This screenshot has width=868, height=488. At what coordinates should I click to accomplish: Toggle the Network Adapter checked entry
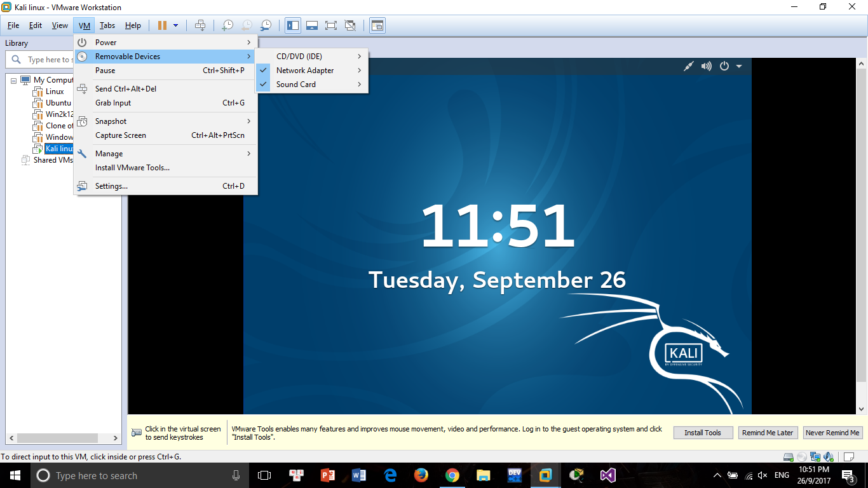pyautogui.click(x=311, y=71)
